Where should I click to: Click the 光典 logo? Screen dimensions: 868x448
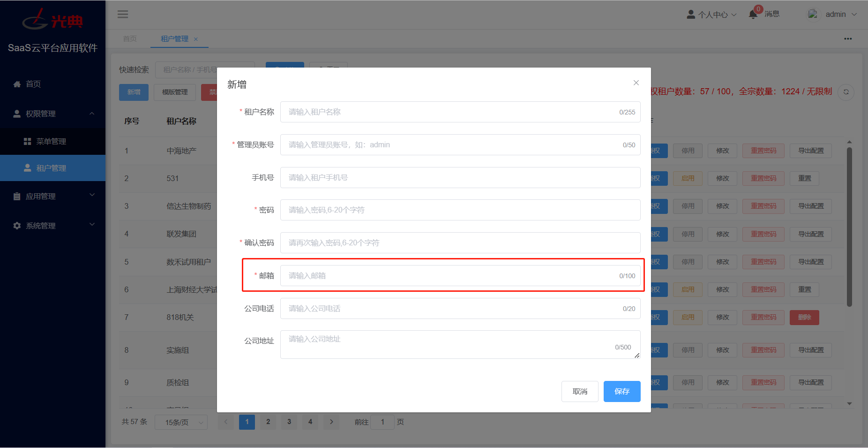pos(53,20)
